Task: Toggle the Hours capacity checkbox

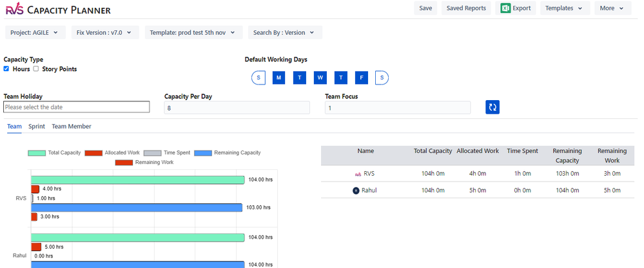Action: [x=6, y=68]
